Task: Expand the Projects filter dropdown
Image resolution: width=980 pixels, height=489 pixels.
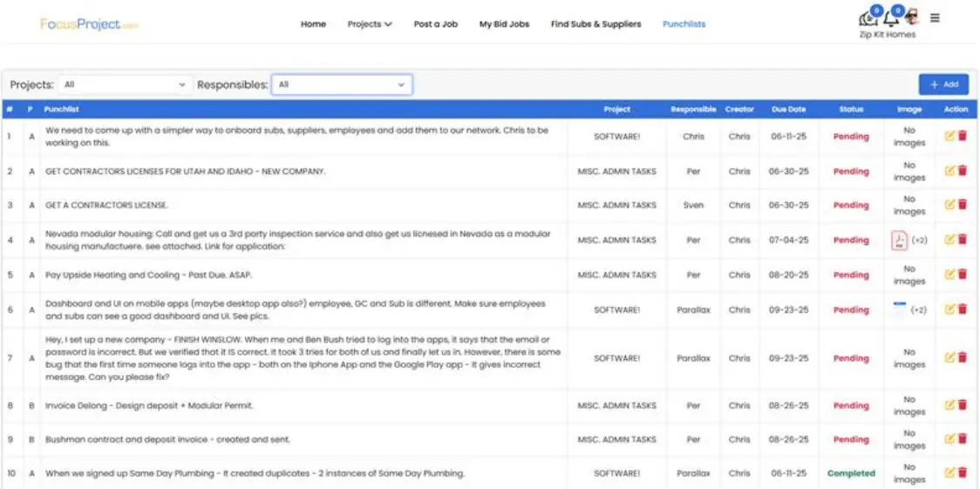Action: [125, 85]
